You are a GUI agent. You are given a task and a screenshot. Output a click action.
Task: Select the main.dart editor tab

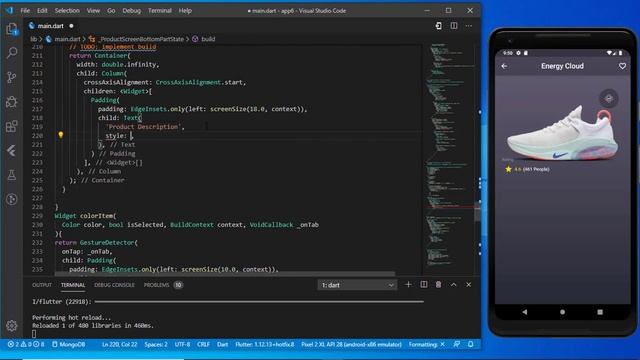pyautogui.click(x=51, y=26)
